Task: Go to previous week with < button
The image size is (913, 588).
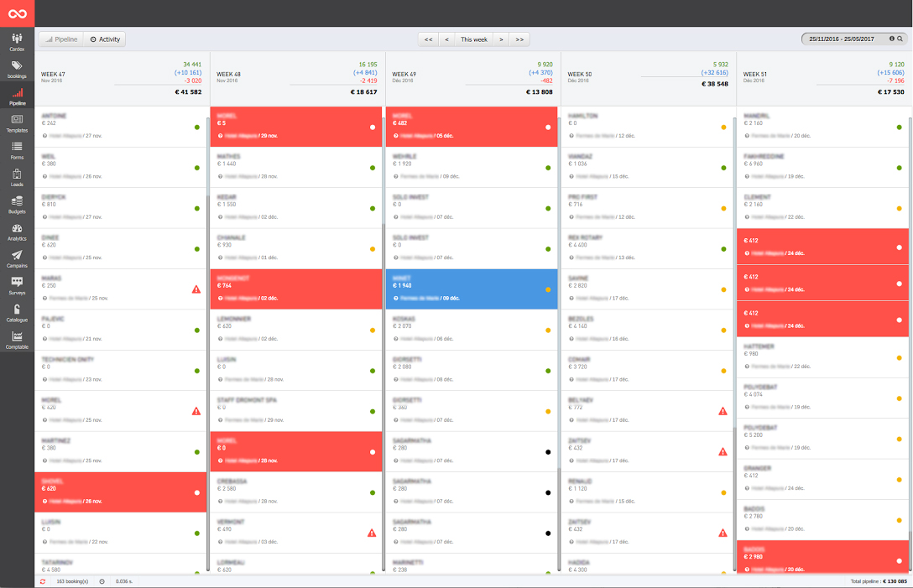Action: (446, 39)
